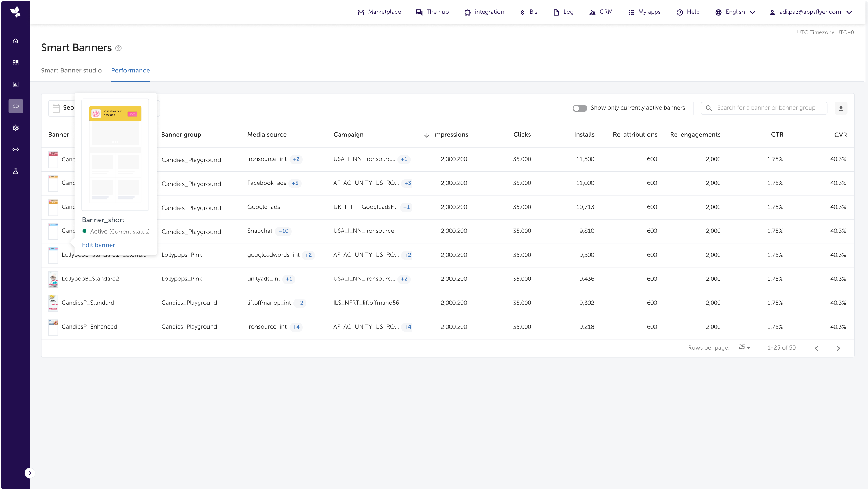Viewport: 868px width, 490px height.
Task: Open the adi.paz@appsflyer.com account dropdown
Action: (x=810, y=12)
